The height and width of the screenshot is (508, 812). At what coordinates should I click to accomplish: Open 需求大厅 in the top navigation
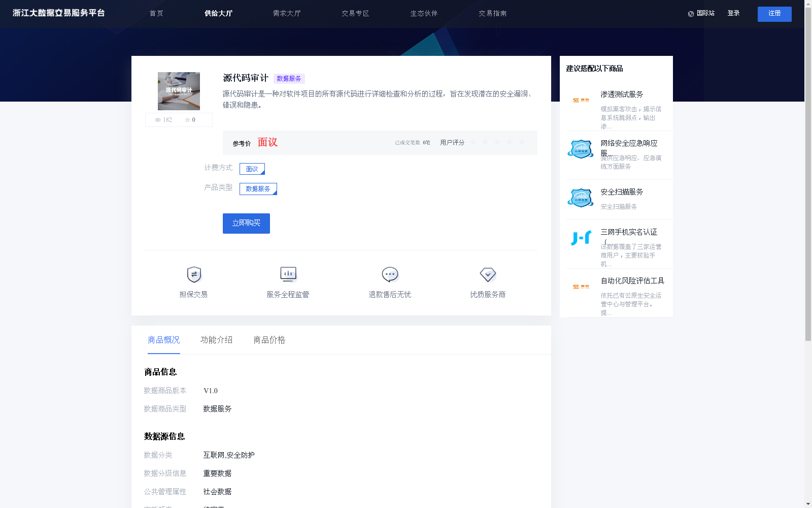287,13
